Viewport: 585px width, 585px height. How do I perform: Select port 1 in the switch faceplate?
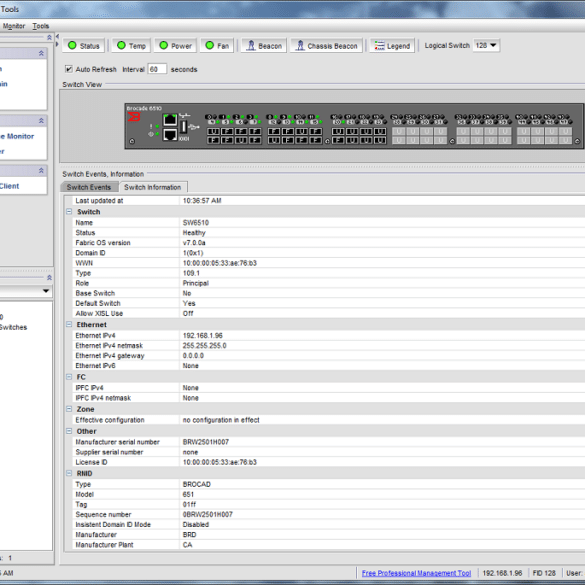pyautogui.click(x=227, y=131)
